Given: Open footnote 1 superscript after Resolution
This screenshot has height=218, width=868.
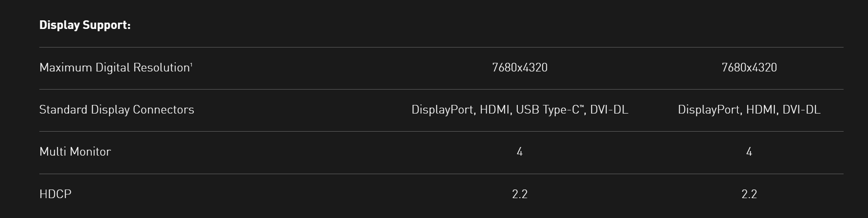Looking at the screenshot, I should click(x=192, y=64).
